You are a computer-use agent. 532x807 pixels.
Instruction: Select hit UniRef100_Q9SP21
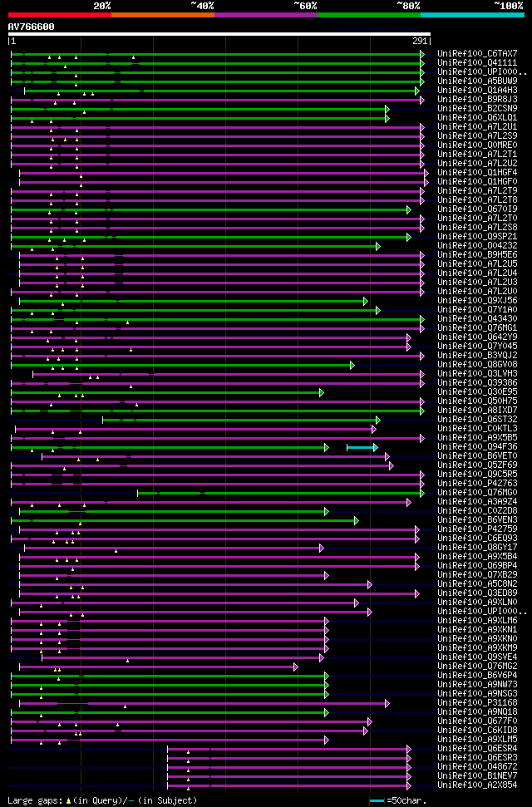pos(477,237)
